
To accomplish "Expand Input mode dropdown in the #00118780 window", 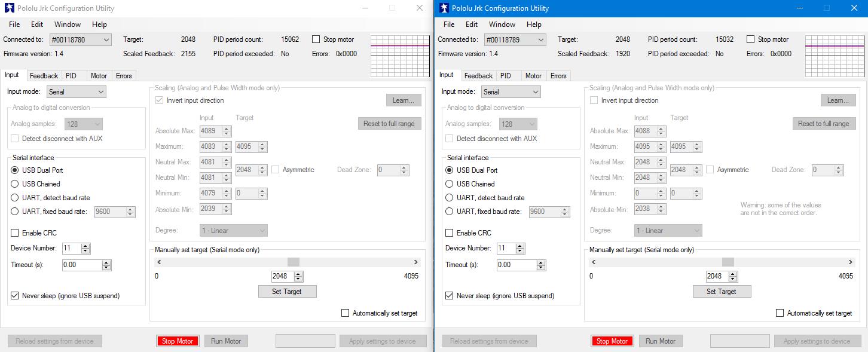I will point(77,92).
